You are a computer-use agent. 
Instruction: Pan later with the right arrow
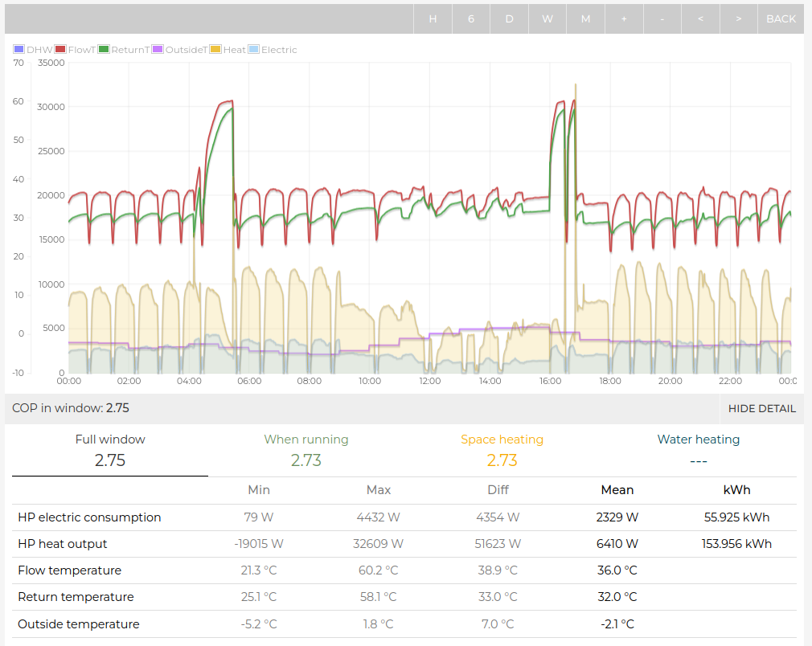pyautogui.click(x=739, y=18)
